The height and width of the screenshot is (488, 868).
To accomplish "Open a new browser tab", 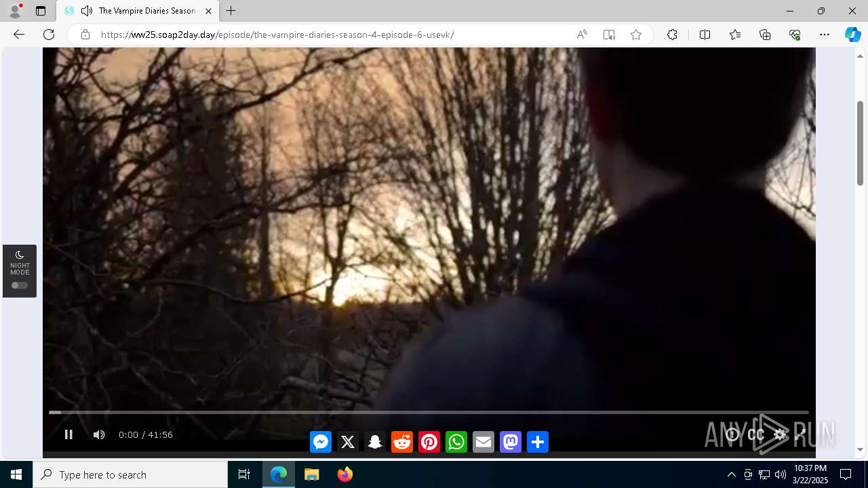I will (231, 11).
